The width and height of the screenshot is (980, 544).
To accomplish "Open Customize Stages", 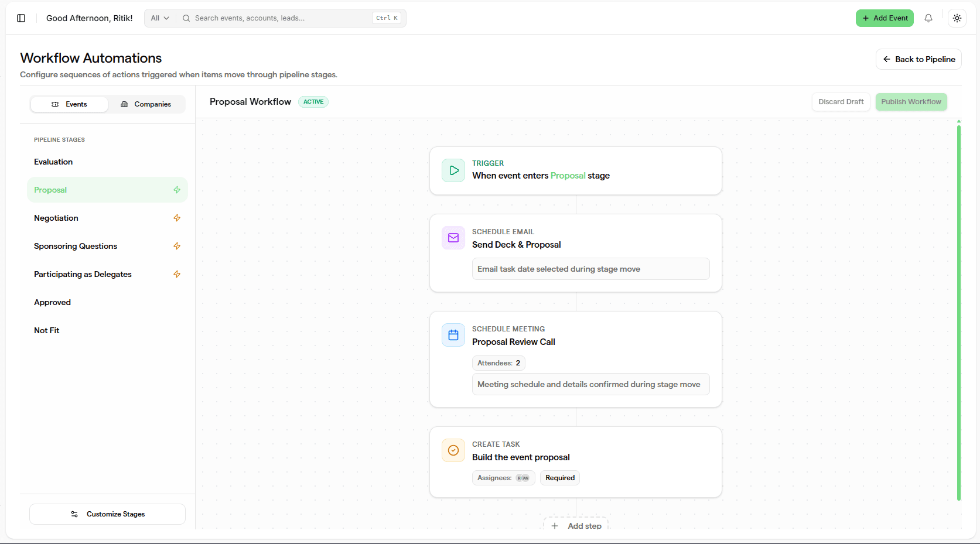I will click(107, 514).
